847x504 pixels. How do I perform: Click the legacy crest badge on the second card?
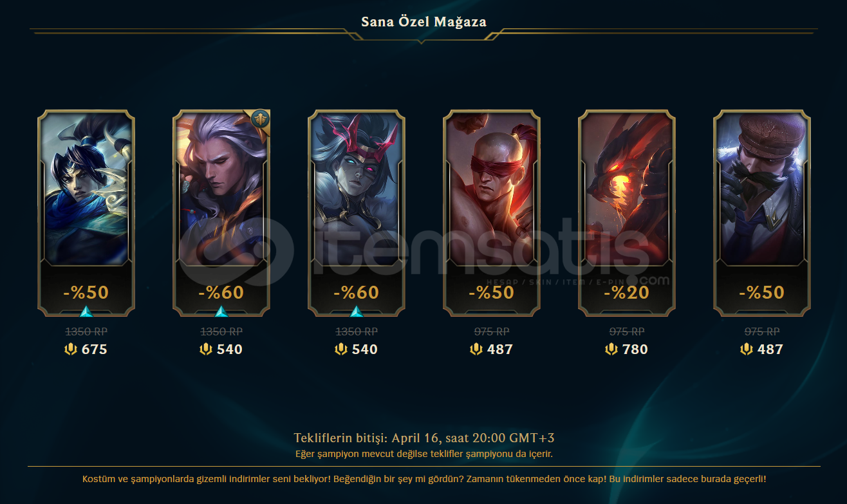259,119
